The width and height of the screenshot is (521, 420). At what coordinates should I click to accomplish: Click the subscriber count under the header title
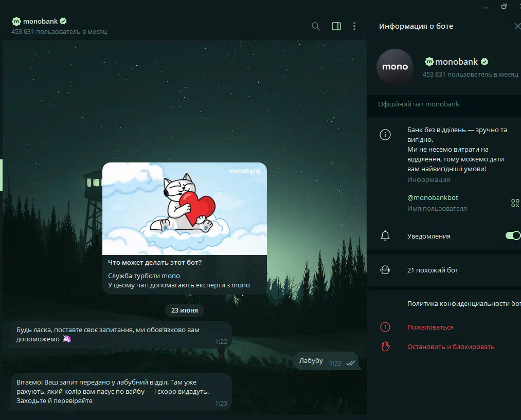coord(59,31)
